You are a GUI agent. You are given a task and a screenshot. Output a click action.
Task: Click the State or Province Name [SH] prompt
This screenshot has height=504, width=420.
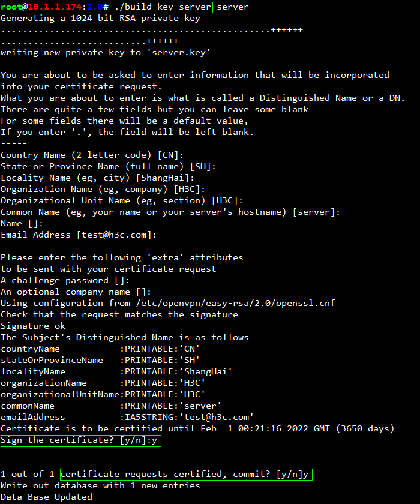pos(108,167)
